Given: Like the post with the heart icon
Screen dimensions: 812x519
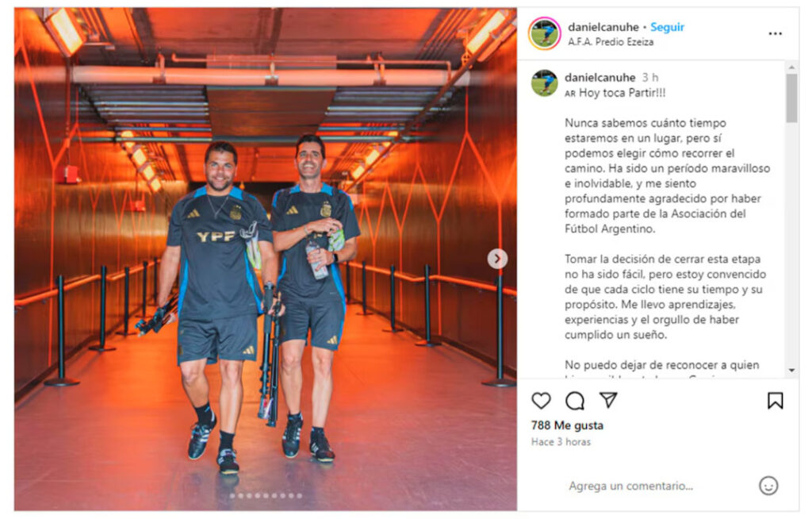Looking at the screenshot, I should 541,401.
